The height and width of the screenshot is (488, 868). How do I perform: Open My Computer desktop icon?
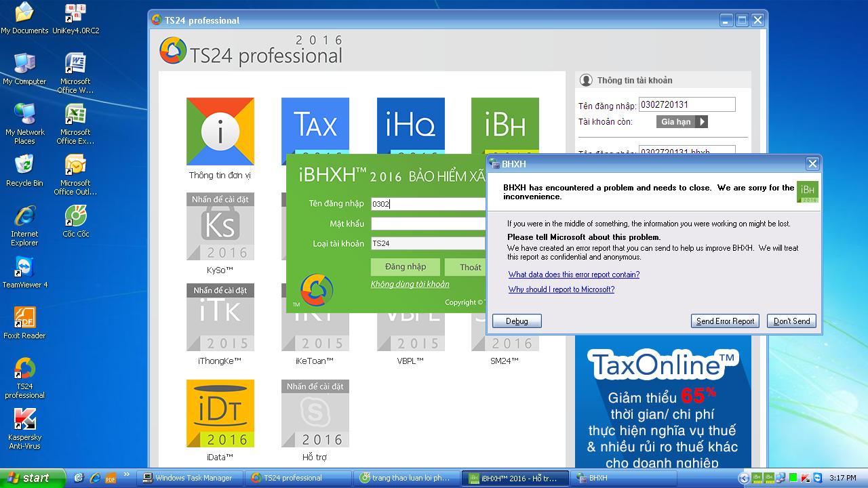click(24, 69)
